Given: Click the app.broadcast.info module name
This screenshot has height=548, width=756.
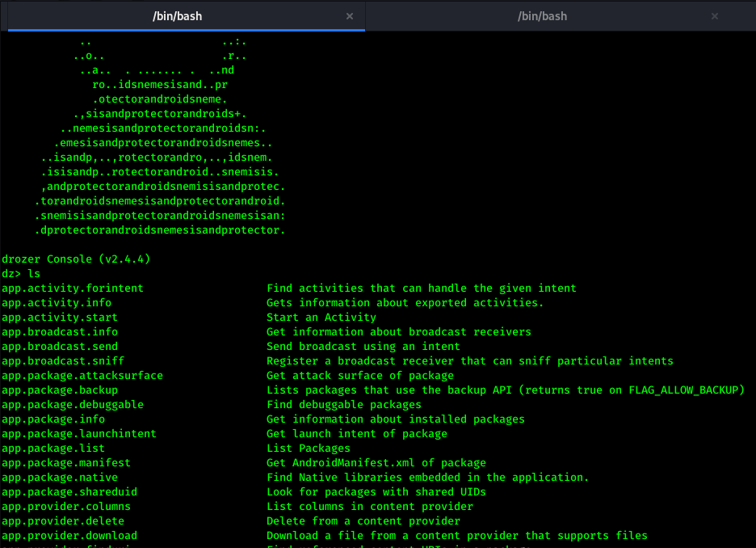Looking at the screenshot, I should click(60, 332).
